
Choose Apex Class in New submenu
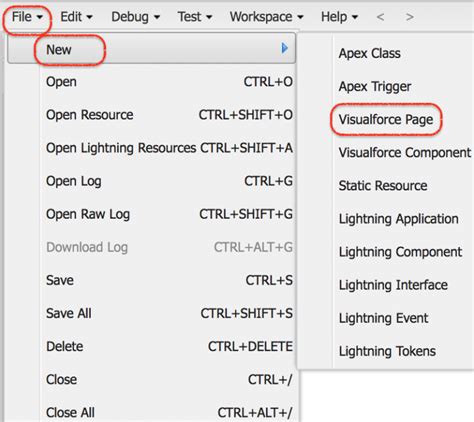[370, 53]
